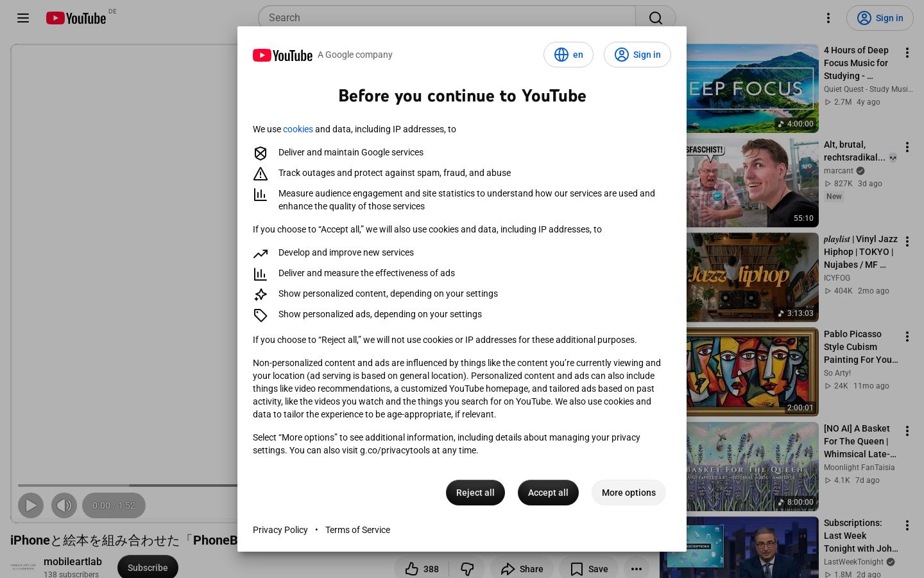Click the search magnifier button
This screenshot has width=924, height=578.
pos(655,18)
